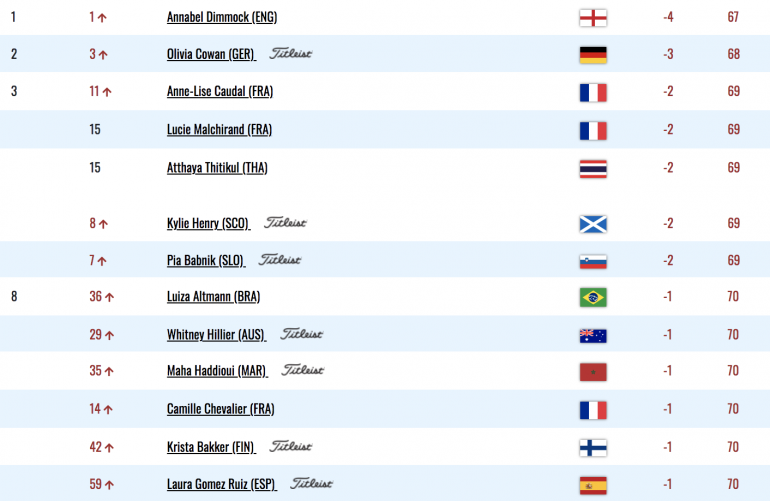Screen dimensions: 770x501
Task: Click Annabel Dimmock's round score of 67
Action: 733,17
